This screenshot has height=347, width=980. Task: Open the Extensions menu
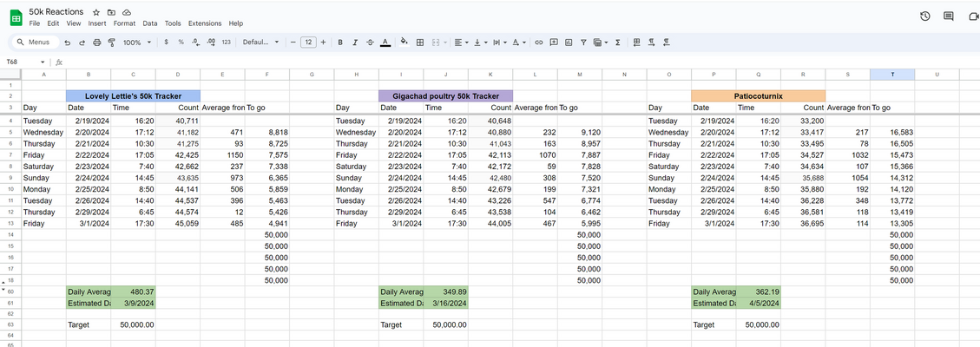[x=205, y=23]
